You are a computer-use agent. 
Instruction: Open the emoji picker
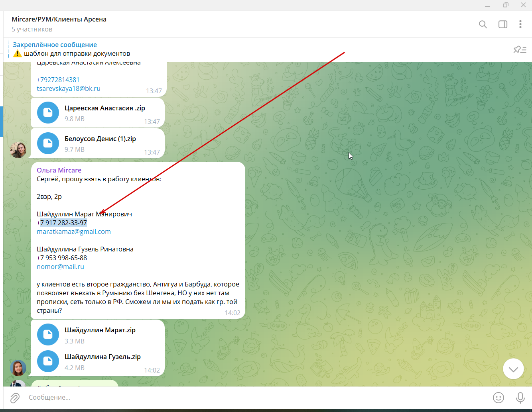499,398
